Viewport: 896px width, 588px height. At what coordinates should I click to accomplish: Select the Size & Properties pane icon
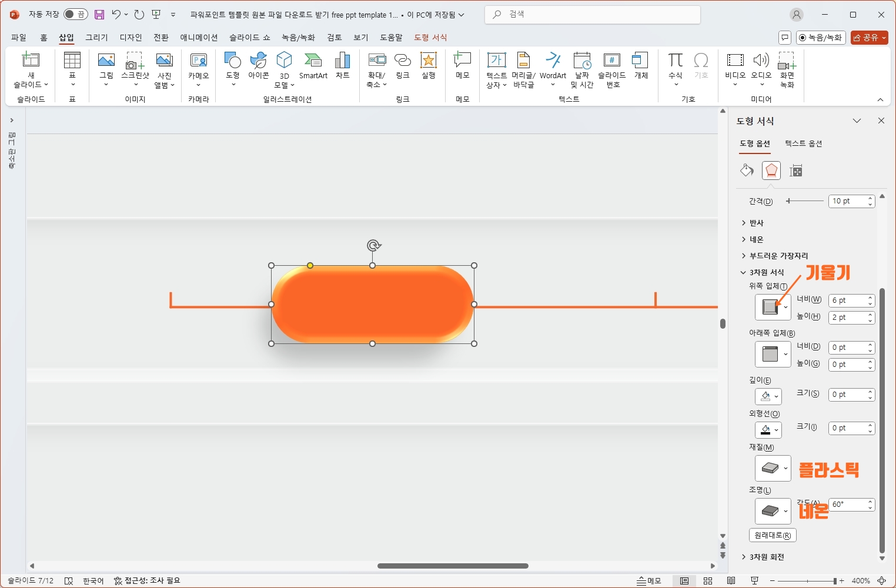pyautogui.click(x=796, y=171)
